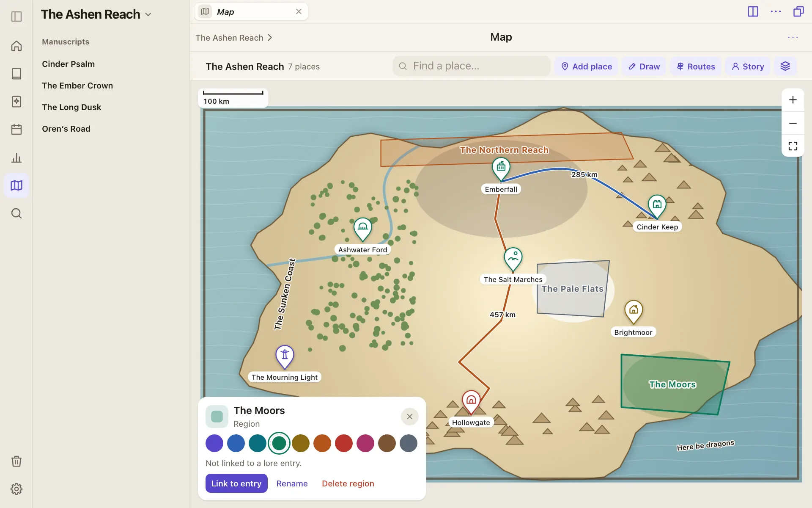Select the Map tab

[x=251, y=12]
